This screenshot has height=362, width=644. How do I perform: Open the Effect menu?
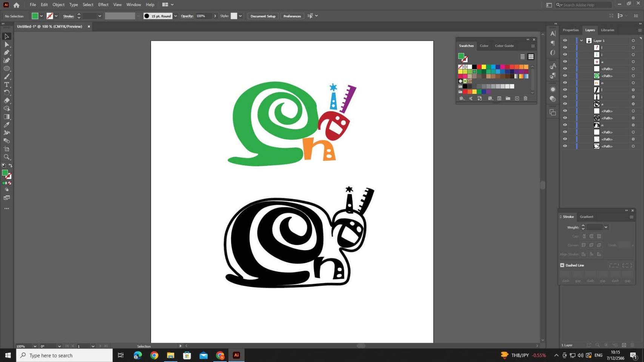point(103,5)
